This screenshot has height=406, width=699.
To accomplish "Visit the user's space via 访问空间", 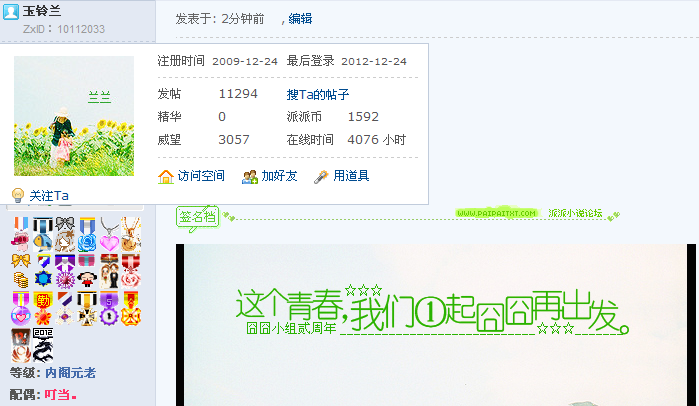I will pyautogui.click(x=201, y=176).
